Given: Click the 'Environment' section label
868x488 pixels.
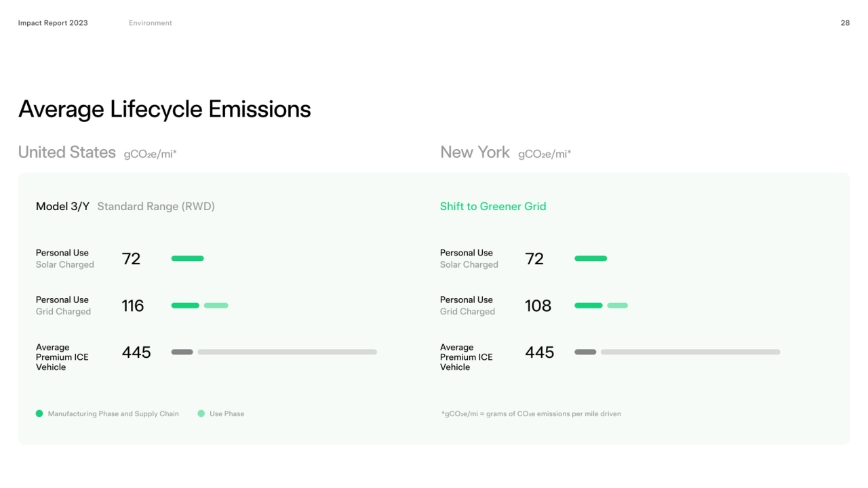Looking at the screenshot, I should click(151, 23).
